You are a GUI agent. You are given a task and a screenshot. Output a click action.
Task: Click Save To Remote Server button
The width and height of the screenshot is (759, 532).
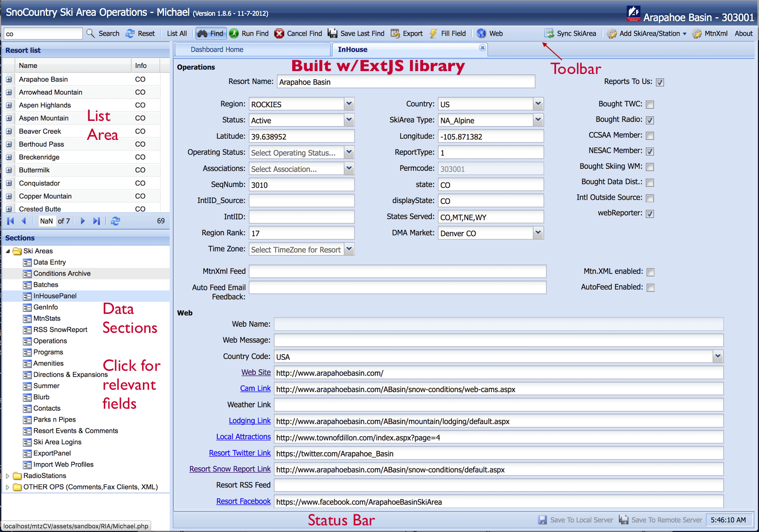point(661,520)
